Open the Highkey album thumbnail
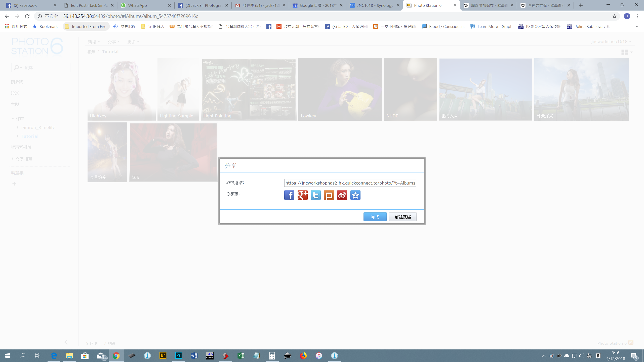644x362 pixels. point(122,89)
